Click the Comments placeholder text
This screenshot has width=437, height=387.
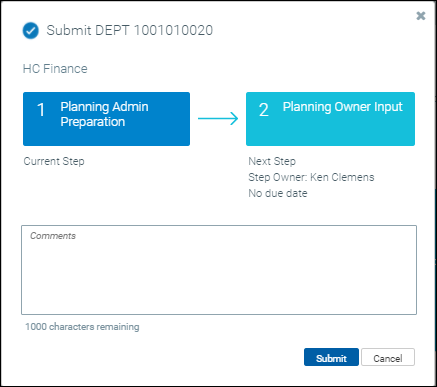coord(53,236)
